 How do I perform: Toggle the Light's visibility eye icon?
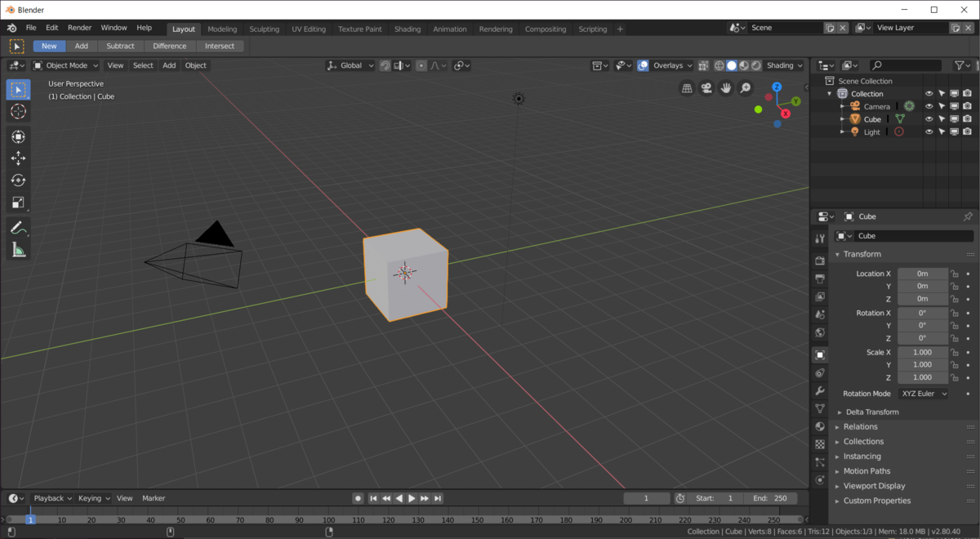pos(929,131)
